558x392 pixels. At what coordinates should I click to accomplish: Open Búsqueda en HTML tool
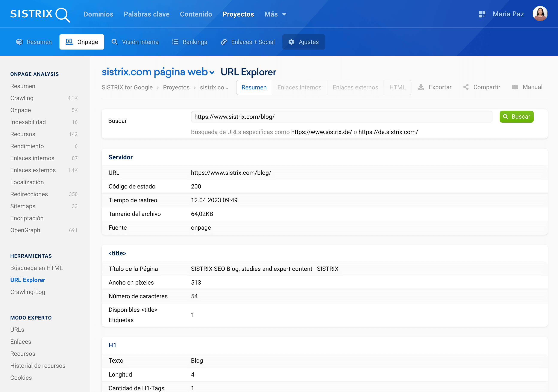point(36,268)
